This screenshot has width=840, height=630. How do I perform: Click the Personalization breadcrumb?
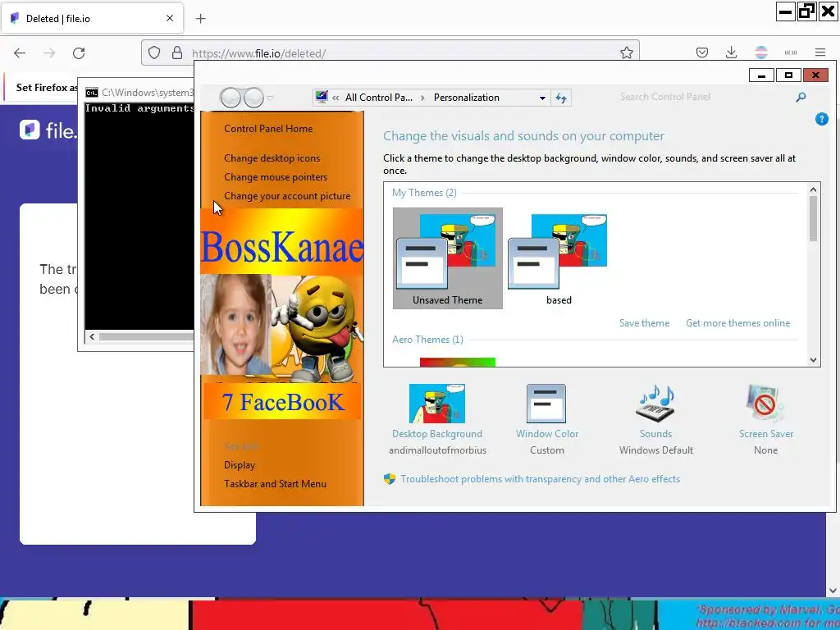466,98
